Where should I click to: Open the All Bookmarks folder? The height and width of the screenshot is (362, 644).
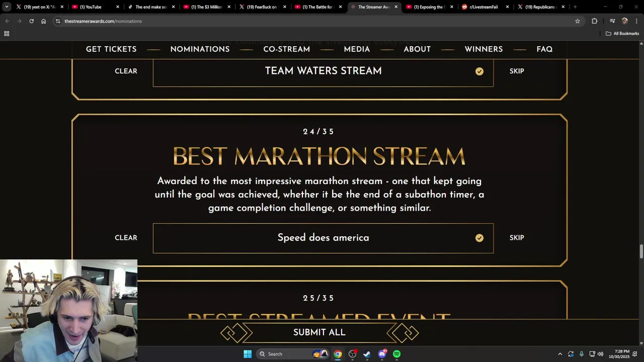[x=622, y=34]
